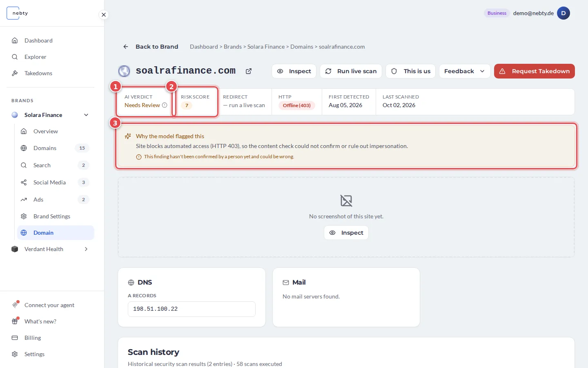Click the AI Verdict info icon
Viewport: 588px width, 368px height.
[x=165, y=105]
